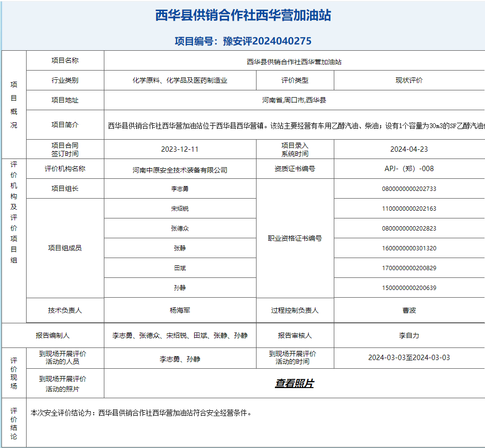
Task: Click the 资质证书编号 label cell
Action: pyautogui.click(x=295, y=169)
